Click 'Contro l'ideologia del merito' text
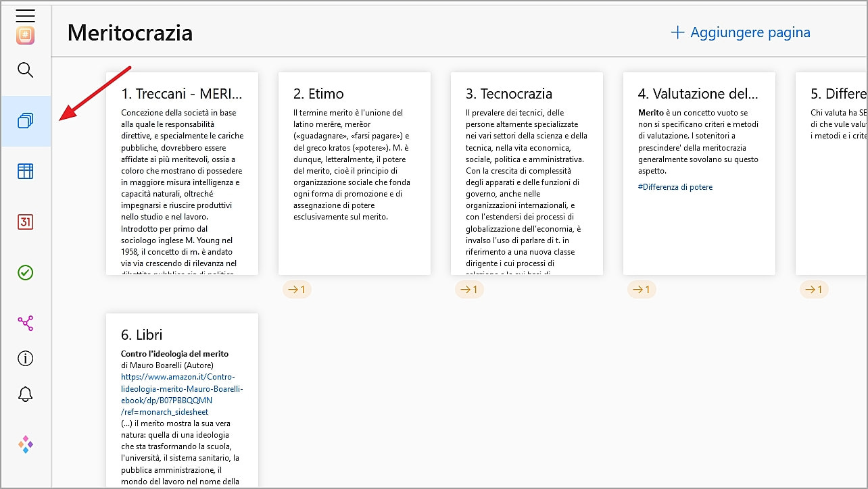This screenshot has width=868, height=489. pyautogui.click(x=174, y=353)
